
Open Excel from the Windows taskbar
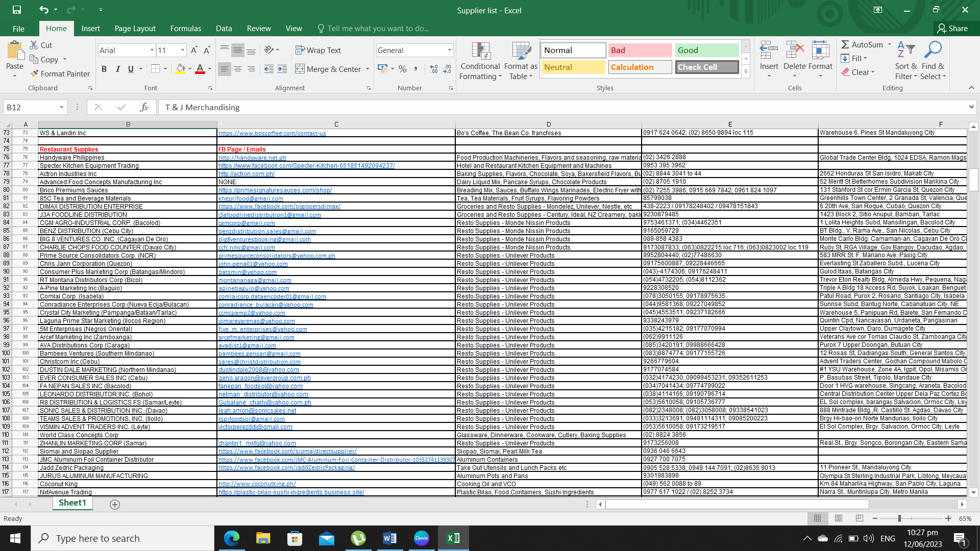pos(453,538)
